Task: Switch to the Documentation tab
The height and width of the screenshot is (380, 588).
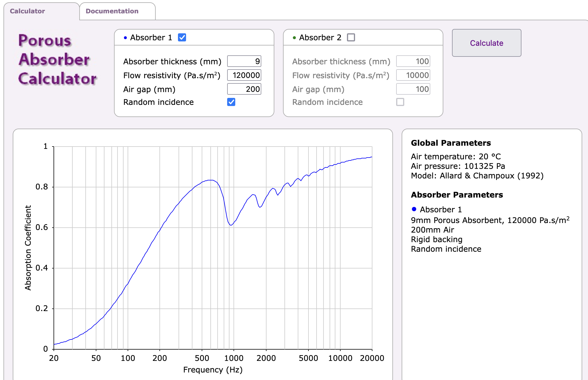Action: pos(112,11)
